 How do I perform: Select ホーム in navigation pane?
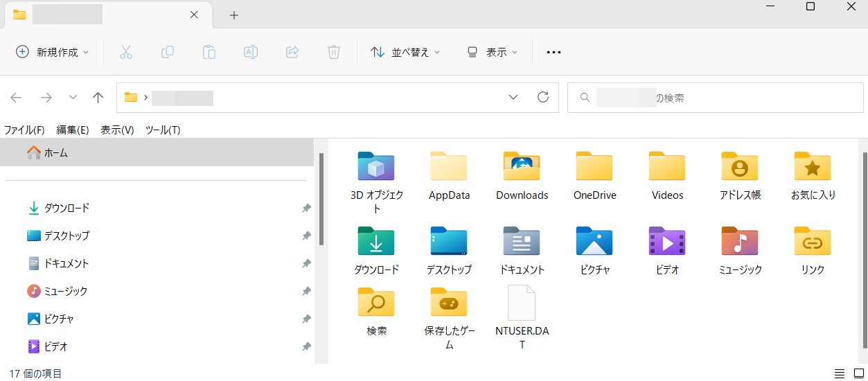point(157,153)
